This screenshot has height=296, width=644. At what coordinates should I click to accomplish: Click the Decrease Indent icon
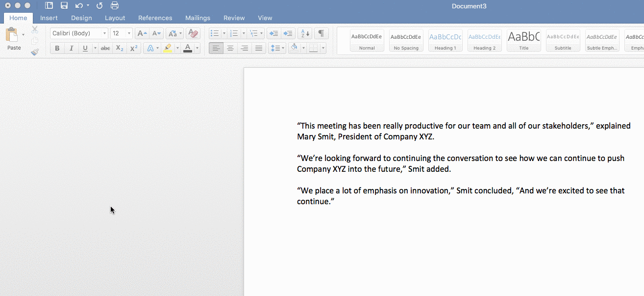[273, 33]
